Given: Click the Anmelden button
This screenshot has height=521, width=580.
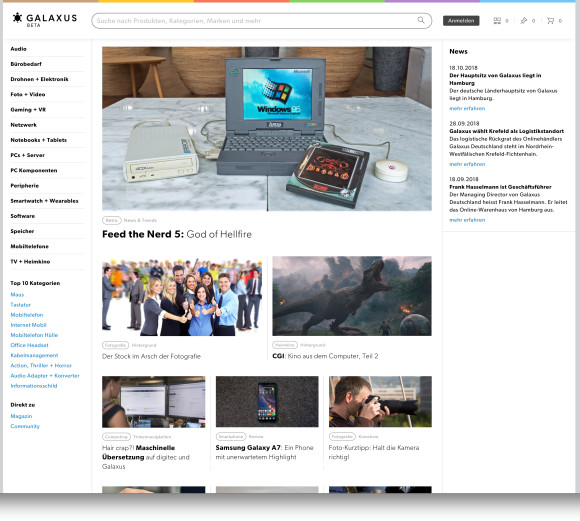Looking at the screenshot, I should pos(461,21).
